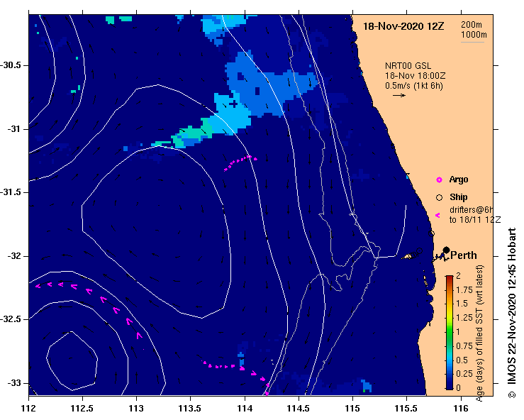Click the black filled Perth location dot
The image size is (524, 420).
(446, 250)
